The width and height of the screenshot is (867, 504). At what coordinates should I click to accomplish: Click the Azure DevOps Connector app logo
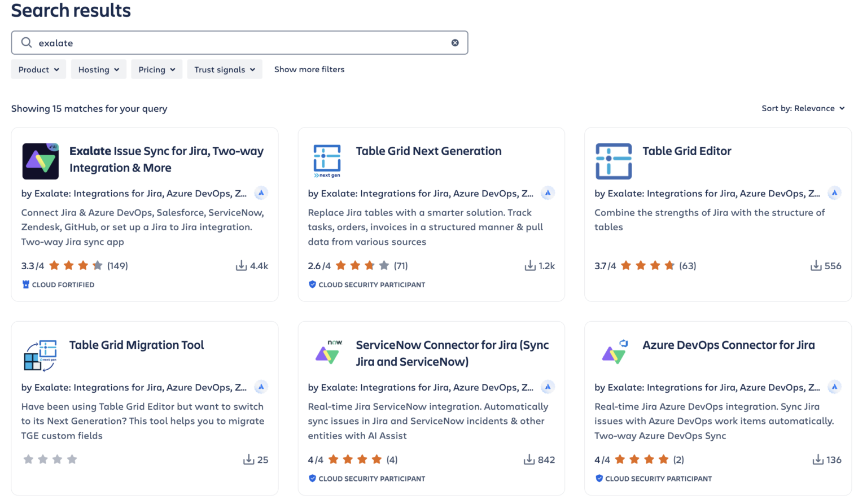614,353
